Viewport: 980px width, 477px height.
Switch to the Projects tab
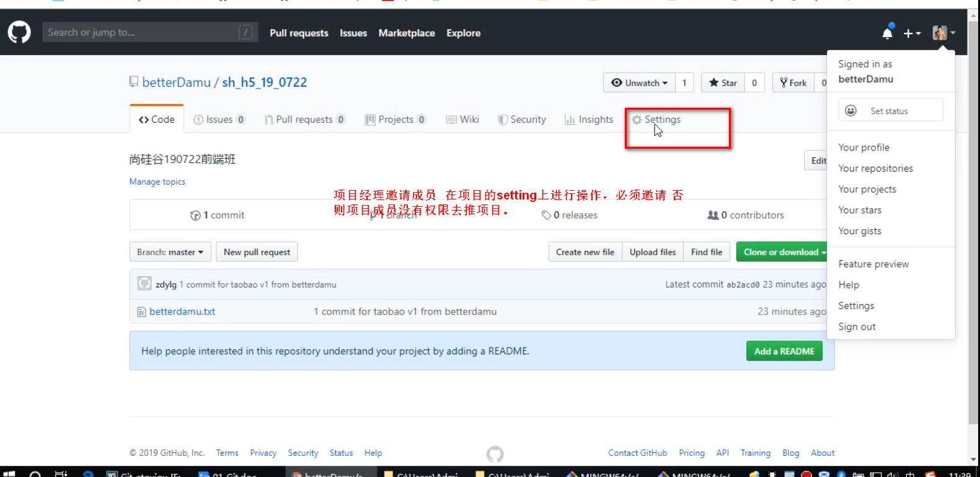pos(395,120)
